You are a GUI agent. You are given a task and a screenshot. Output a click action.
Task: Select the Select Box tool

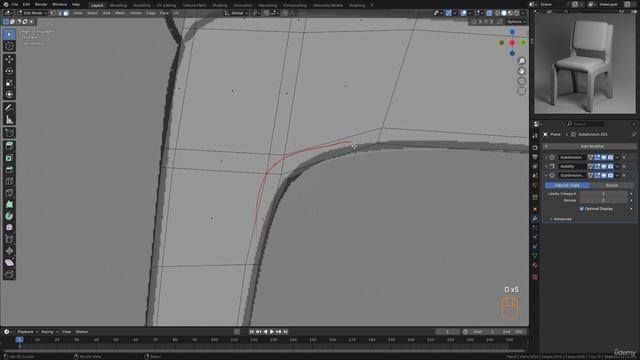[9, 35]
